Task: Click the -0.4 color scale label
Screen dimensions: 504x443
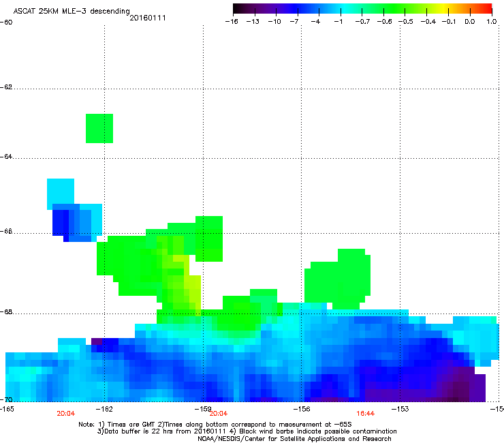Action: click(x=428, y=22)
